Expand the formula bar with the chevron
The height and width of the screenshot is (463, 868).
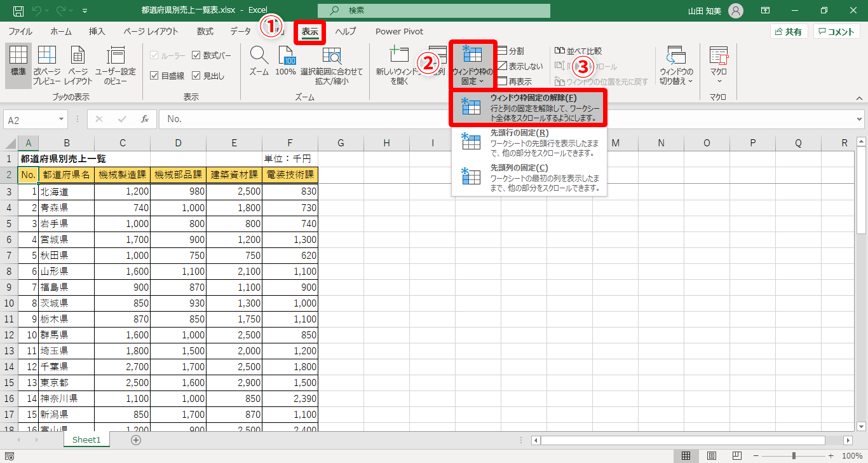tap(860, 119)
